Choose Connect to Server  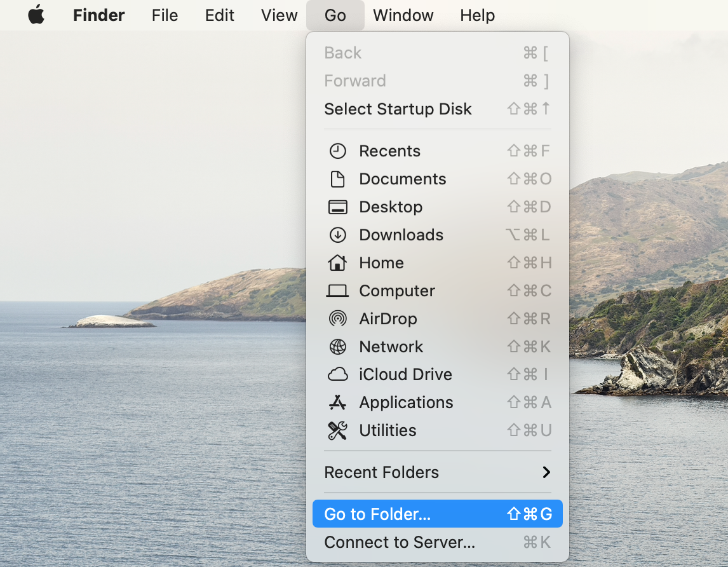click(x=399, y=542)
